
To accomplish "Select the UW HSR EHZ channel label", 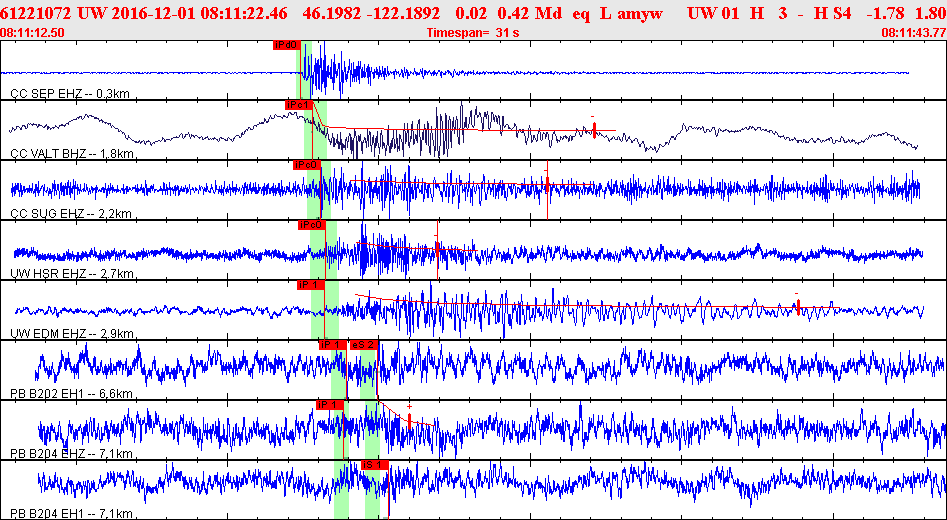I will (x=71, y=274).
